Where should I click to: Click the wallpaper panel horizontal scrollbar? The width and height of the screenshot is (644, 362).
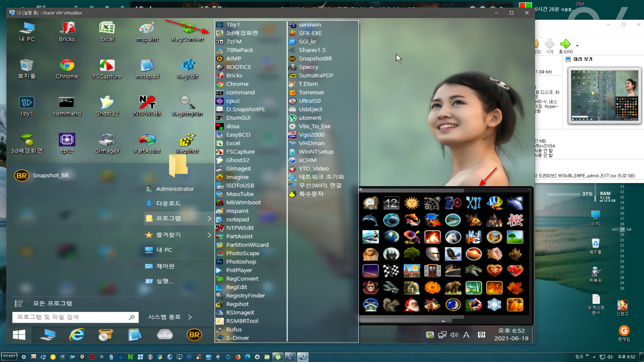click(412, 317)
